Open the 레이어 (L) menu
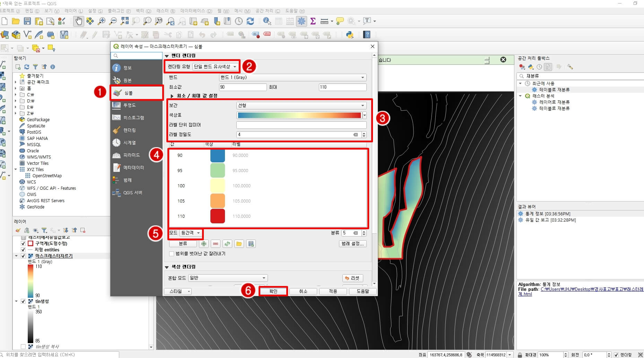The width and height of the screenshot is (644, 358). [x=73, y=11]
